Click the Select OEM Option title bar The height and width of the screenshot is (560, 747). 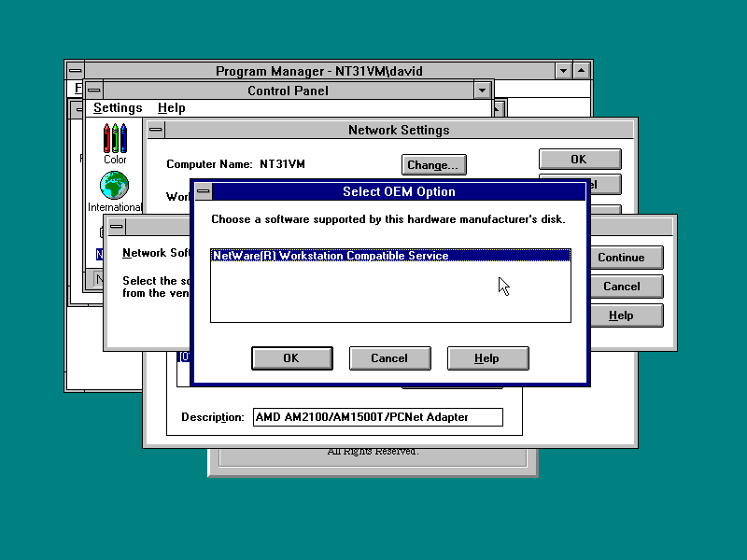[x=399, y=191]
